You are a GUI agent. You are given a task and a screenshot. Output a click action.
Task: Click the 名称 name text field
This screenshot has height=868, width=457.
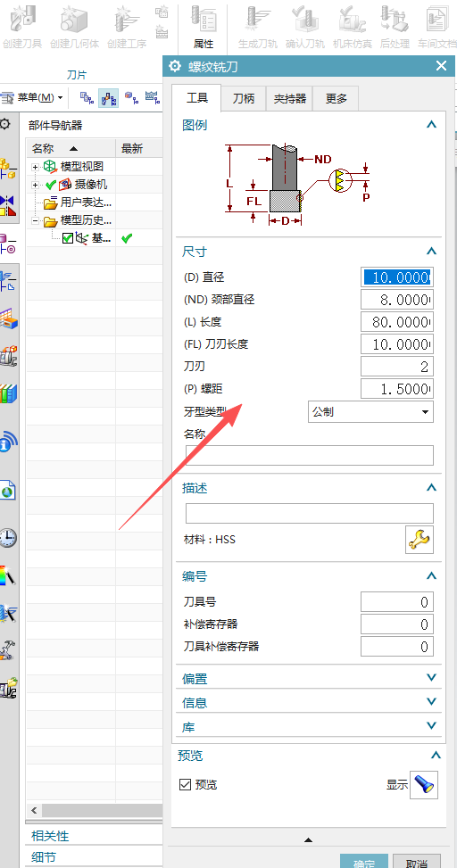(310, 455)
